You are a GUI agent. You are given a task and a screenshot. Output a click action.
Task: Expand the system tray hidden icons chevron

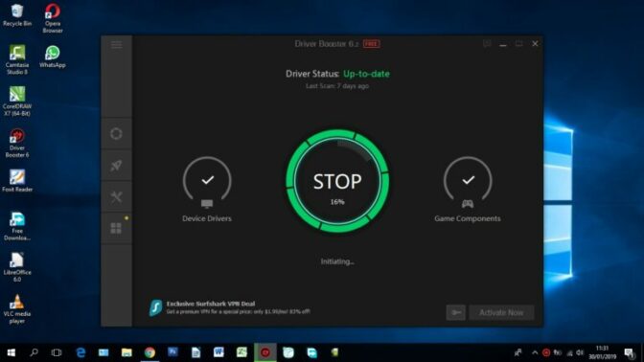click(535, 352)
